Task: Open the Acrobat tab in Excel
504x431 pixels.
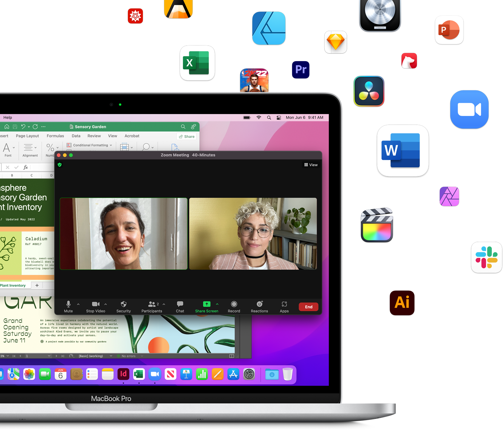Action: pyautogui.click(x=132, y=136)
